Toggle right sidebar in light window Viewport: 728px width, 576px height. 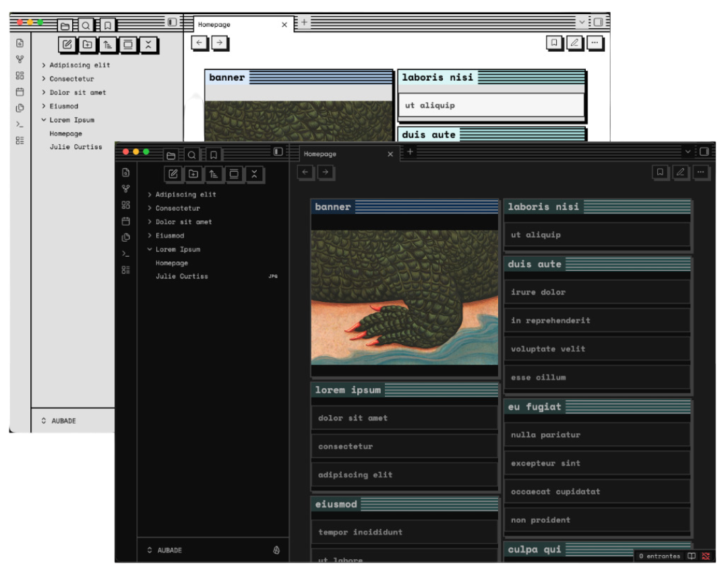point(598,22)
